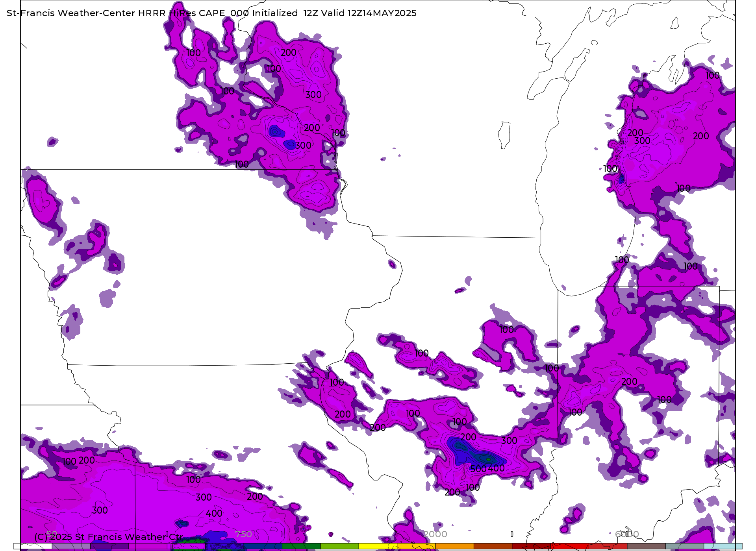Click the 2000 color bar scale label
This screenshot has width=756, height=551.
tap(435, 534)
